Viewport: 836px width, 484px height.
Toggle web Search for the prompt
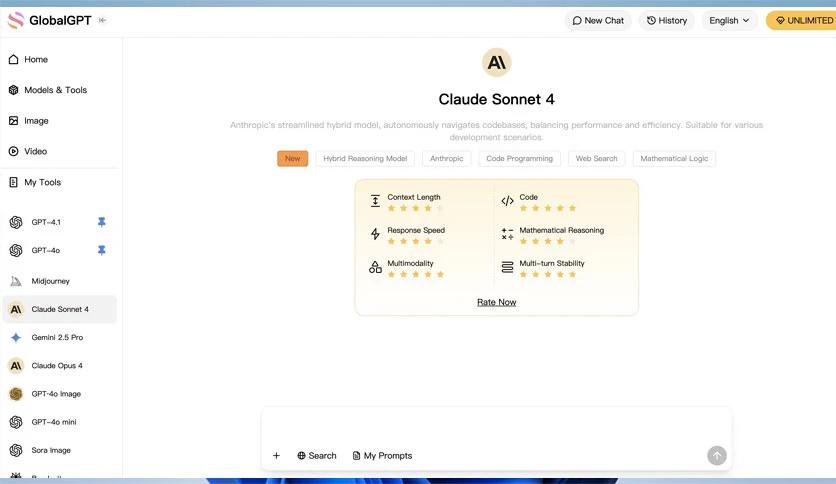pyautogui.click(x=317, y=456)
